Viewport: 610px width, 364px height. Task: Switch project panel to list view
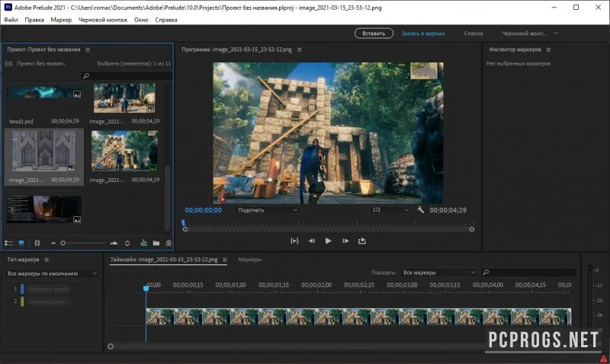click(8, 243)
